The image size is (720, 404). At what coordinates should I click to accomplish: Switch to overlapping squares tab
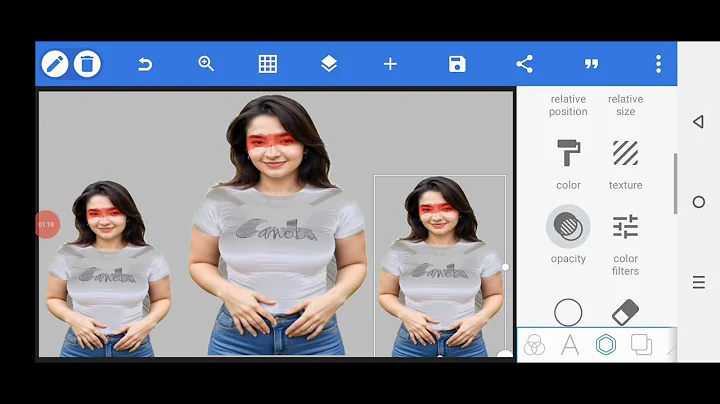point(641,345)
